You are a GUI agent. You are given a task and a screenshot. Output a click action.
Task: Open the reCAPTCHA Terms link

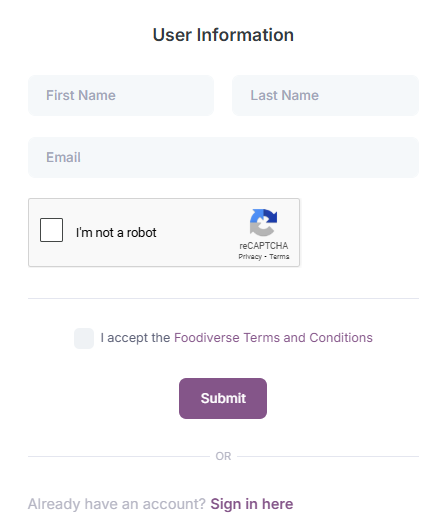pyautogui.click(x=279, y=257)
